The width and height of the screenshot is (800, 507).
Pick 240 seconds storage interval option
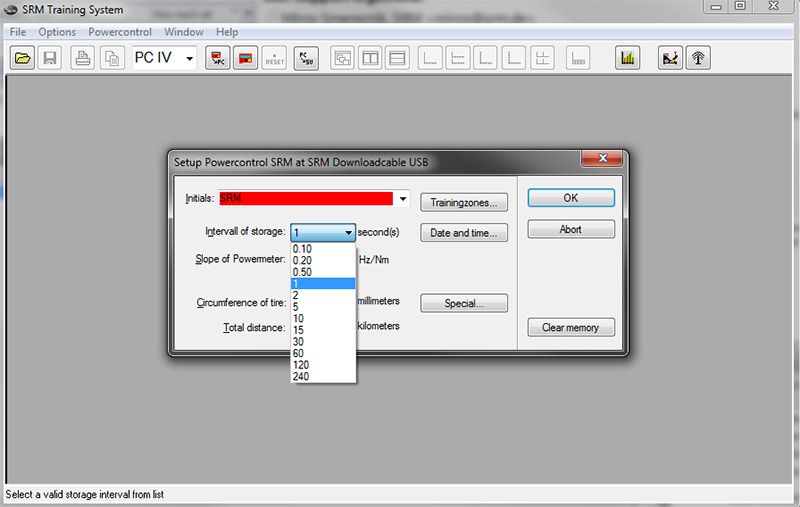[x=301, y=376]
